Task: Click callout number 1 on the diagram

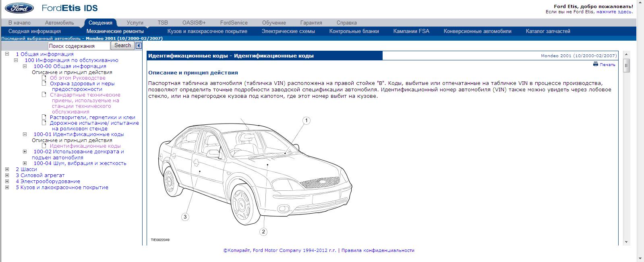Action: [x=306, y=120]
